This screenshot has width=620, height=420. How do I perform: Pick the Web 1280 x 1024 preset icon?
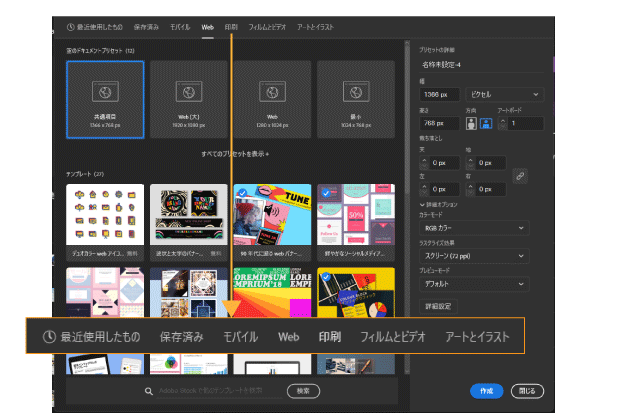point(271,91)
